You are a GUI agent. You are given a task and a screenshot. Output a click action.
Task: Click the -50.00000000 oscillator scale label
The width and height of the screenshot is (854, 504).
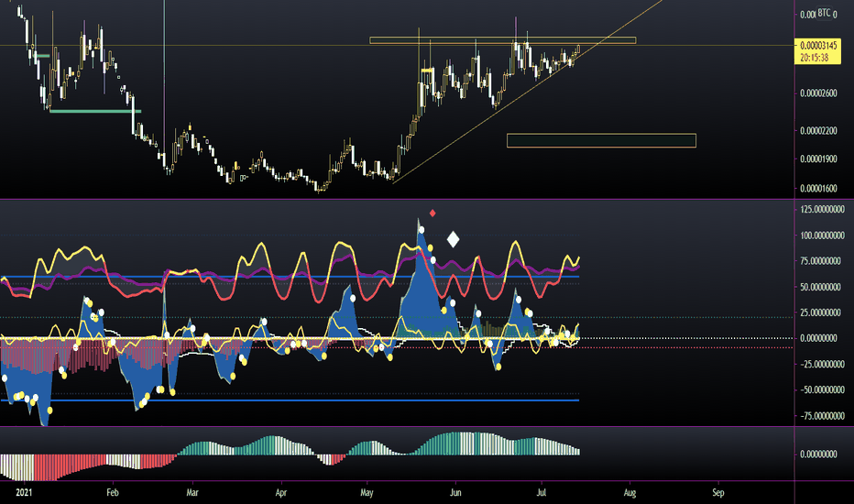point(823,389)
